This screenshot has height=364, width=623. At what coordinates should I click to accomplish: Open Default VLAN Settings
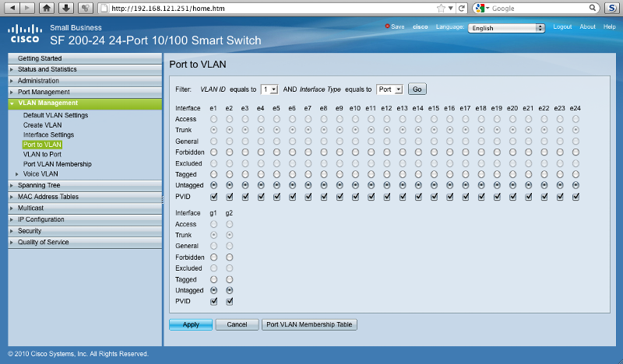click(x=55, y=115)
